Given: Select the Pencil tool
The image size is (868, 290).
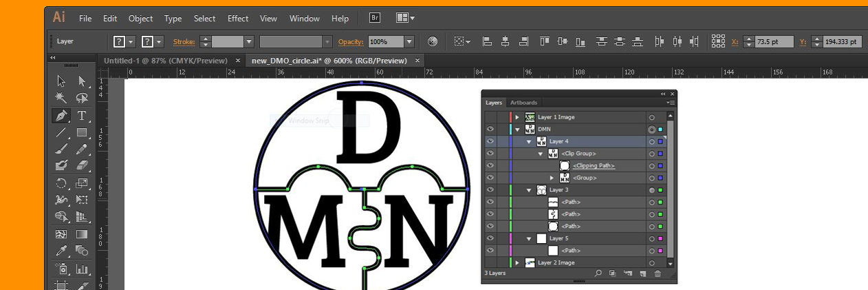Looking at the screenshot, I should click(82, 149).
